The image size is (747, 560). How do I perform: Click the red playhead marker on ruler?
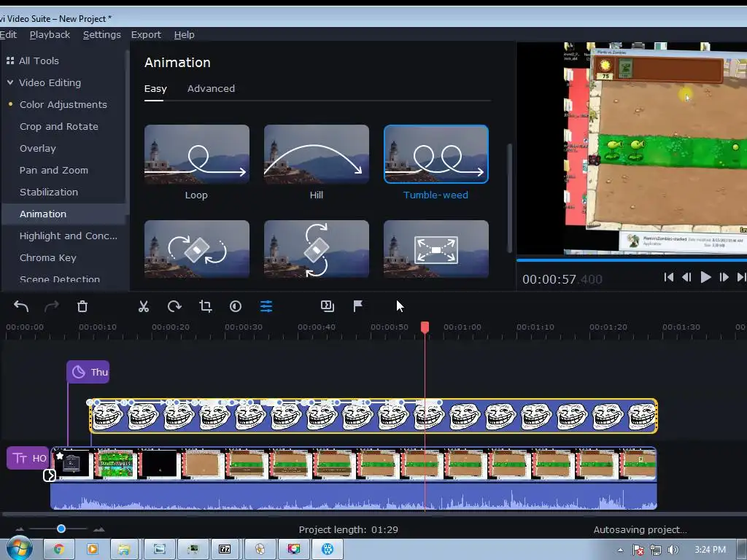[x=425, y=327]
